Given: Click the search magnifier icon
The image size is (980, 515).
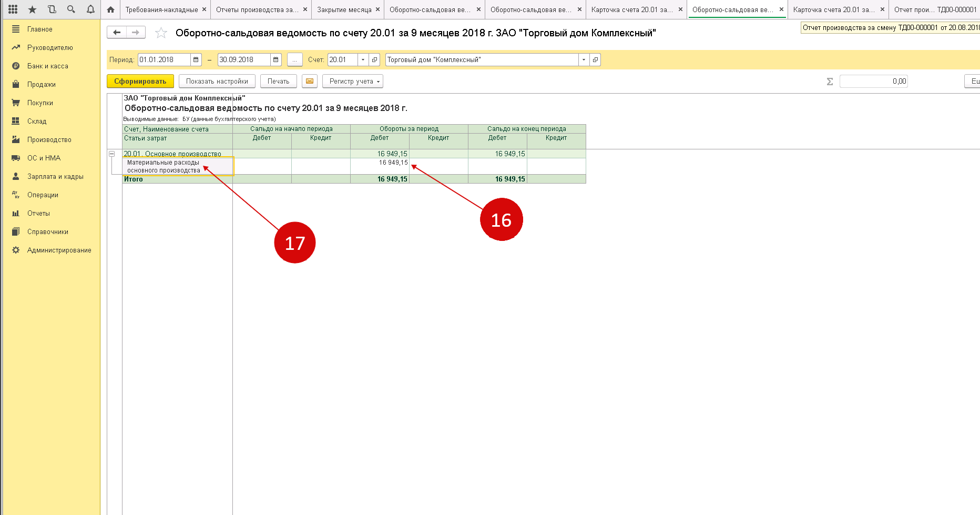Looking at the screenshot, I should 71,9.
